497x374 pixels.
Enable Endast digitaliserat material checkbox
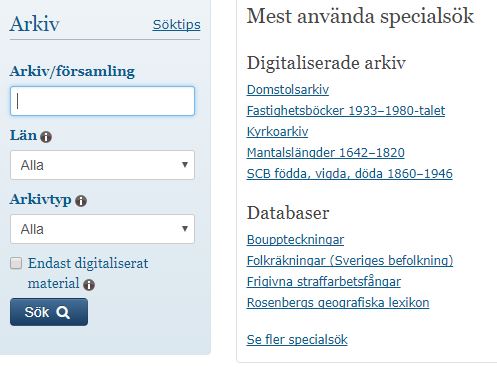(x=16, y=263)
